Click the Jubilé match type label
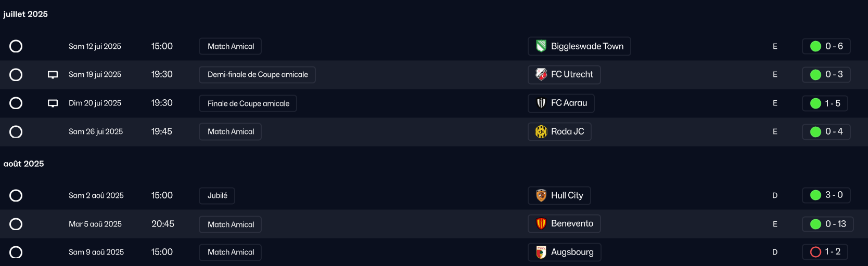The image size is (868, 266). [x=217, y=196]
